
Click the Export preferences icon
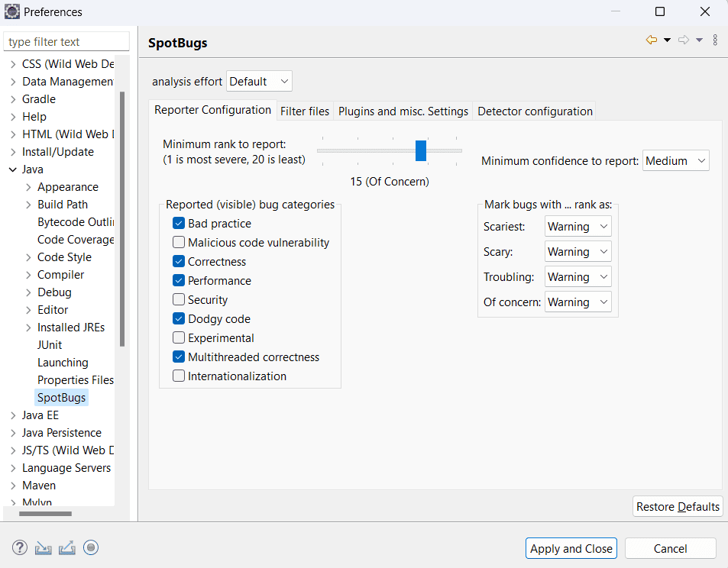pos(67,547)
